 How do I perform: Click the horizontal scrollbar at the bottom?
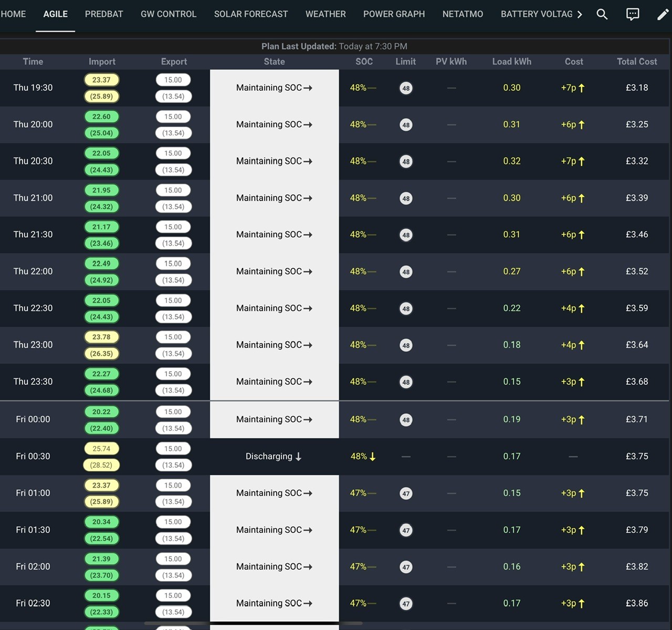point(253,623)
